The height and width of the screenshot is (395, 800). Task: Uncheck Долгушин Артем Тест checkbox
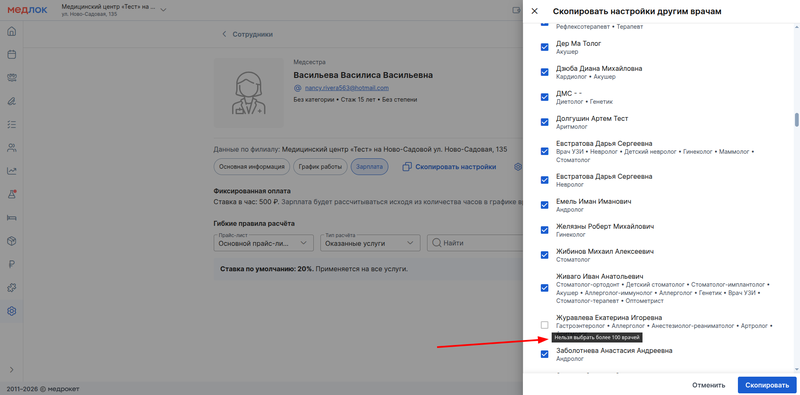pyautogui.click(x=544, y=122)
